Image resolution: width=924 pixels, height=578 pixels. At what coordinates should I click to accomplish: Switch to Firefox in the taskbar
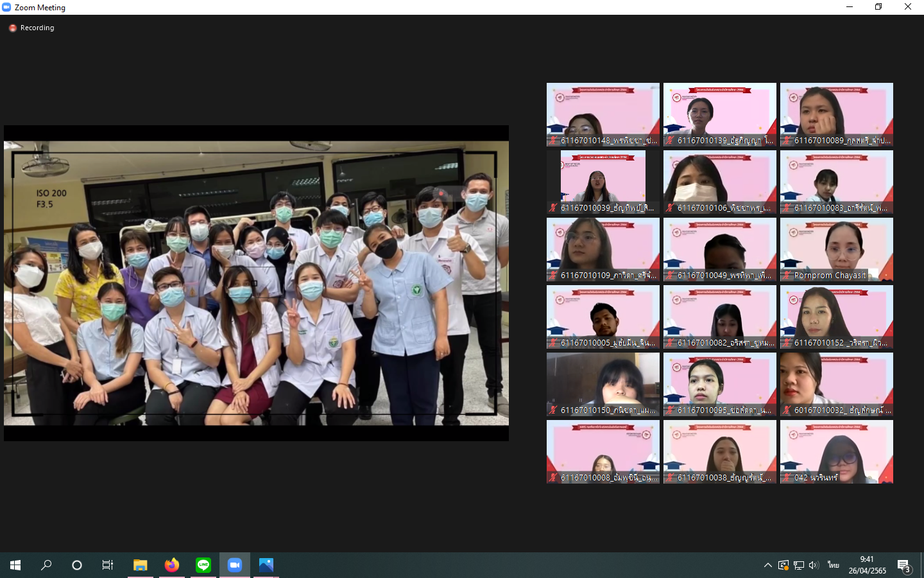(x=172, y=565)
